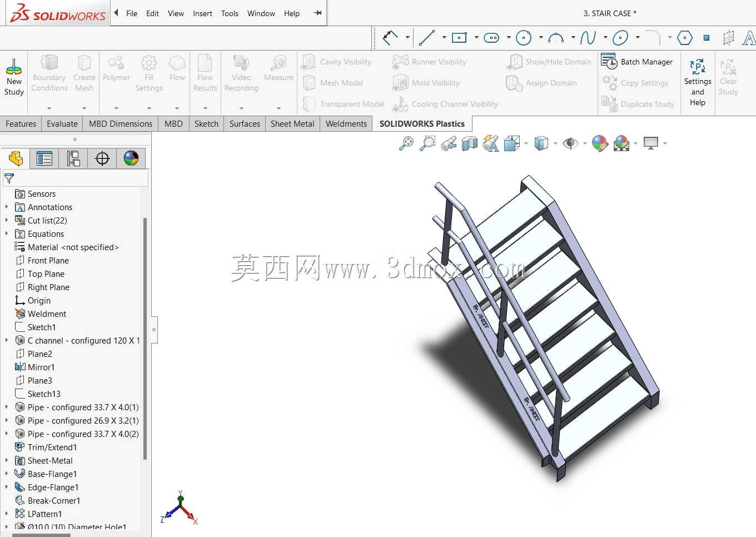The height and width of the screenshot is (537, 756).
Task: Open the DimXpertManager tab
Action: coord(102,158)
